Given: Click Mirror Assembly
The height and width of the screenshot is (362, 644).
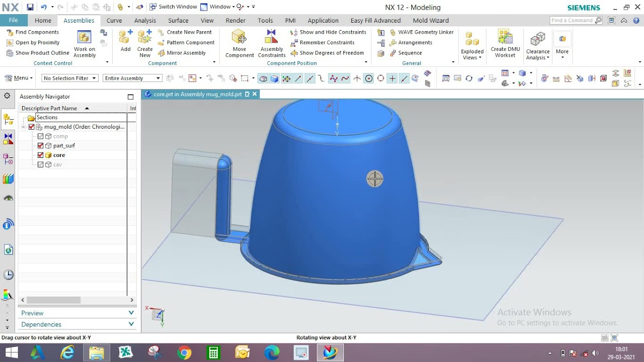Looking at the screenshot, I should (x=182, y=53).
